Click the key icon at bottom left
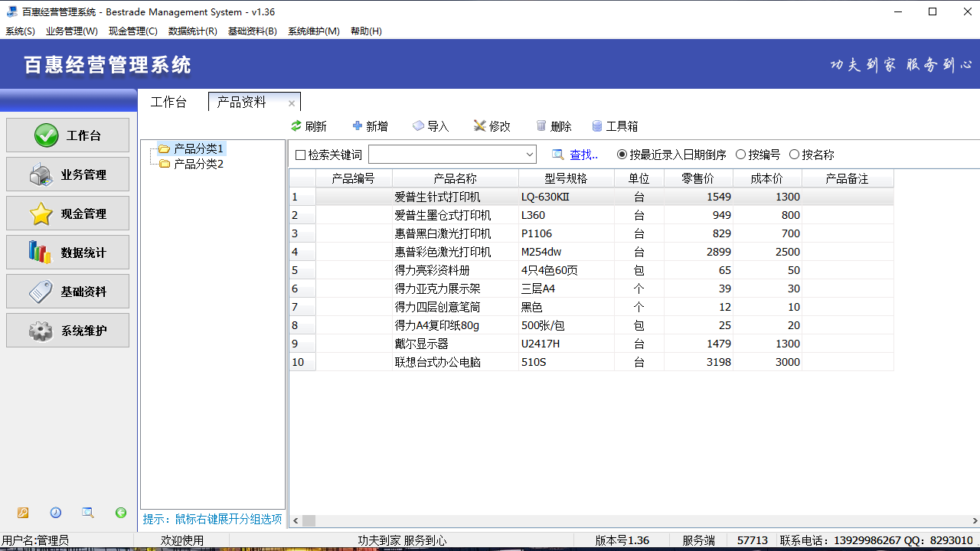 click(24, 513)
